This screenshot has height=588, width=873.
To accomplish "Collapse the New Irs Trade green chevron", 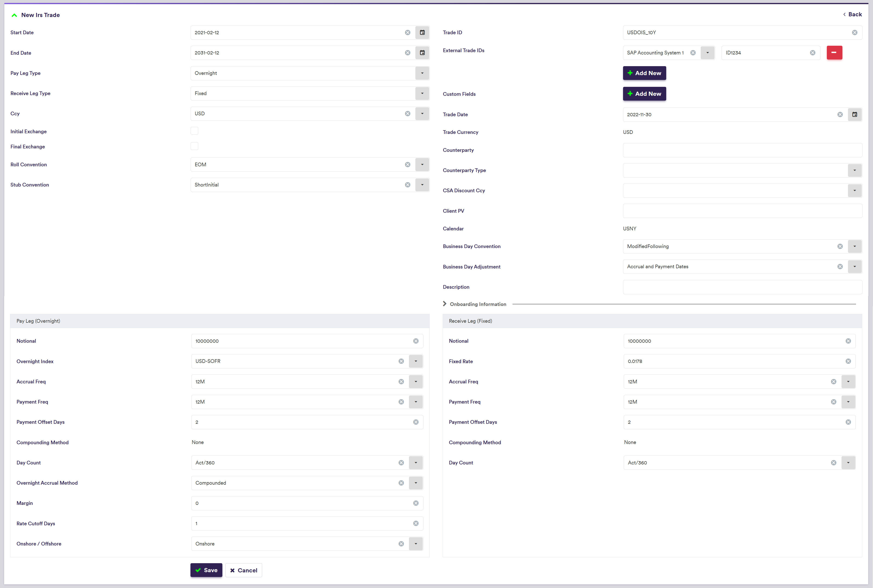I will [x=14, y=15].
